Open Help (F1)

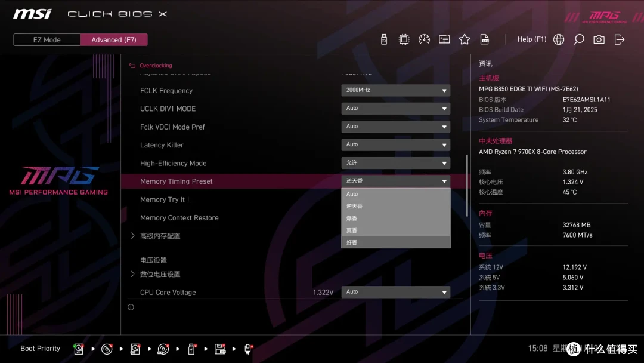tap(531, 39)
